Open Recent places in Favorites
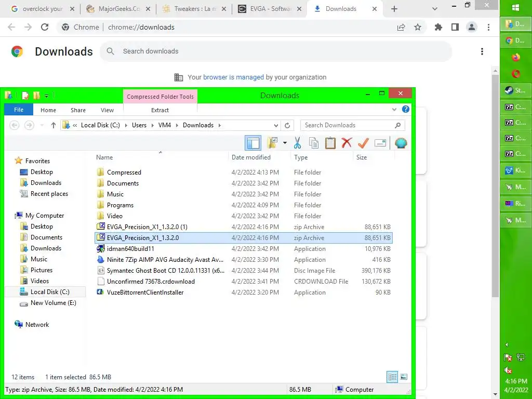This screenshot has width=532, height=399. point(49,194)
